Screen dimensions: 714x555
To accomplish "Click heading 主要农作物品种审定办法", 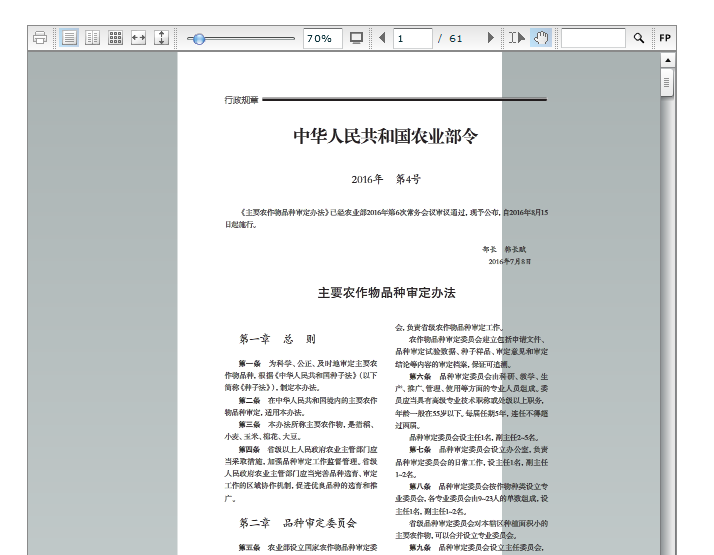I will pos(387,293).
